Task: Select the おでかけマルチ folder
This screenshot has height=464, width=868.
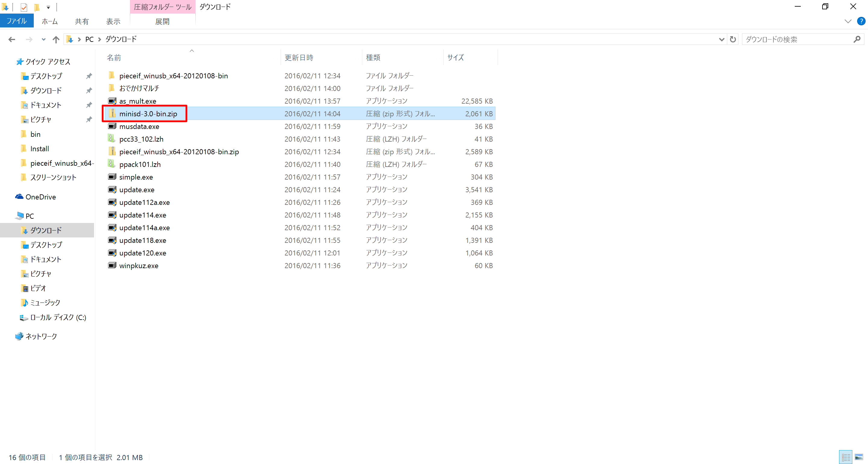Action: [139, 88]
